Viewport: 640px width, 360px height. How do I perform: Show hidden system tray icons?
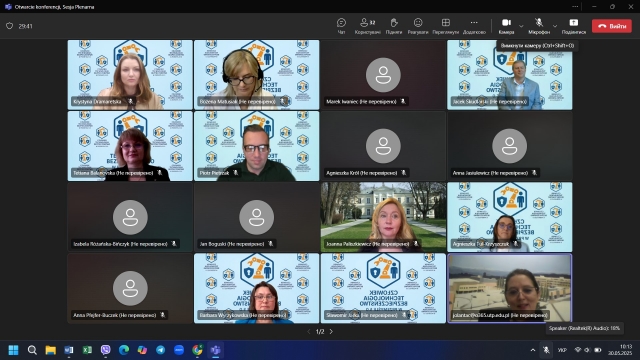pyautogui.click(x=533, y=350)
